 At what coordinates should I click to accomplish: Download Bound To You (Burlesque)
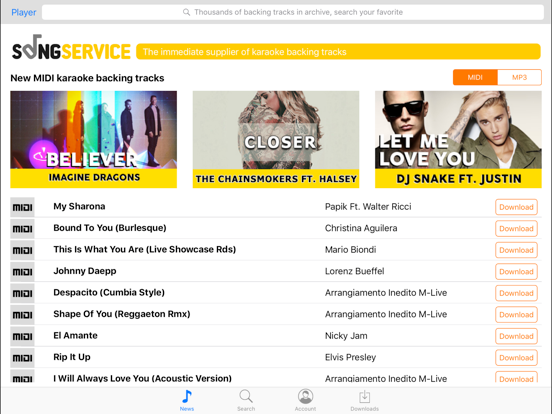[x=516, y=228]
